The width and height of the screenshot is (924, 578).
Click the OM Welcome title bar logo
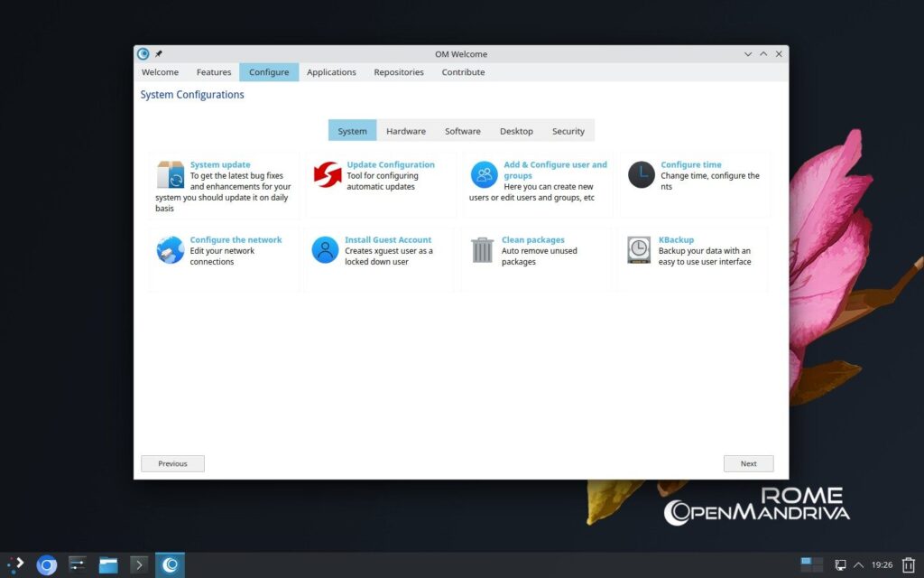pos(143,53)
